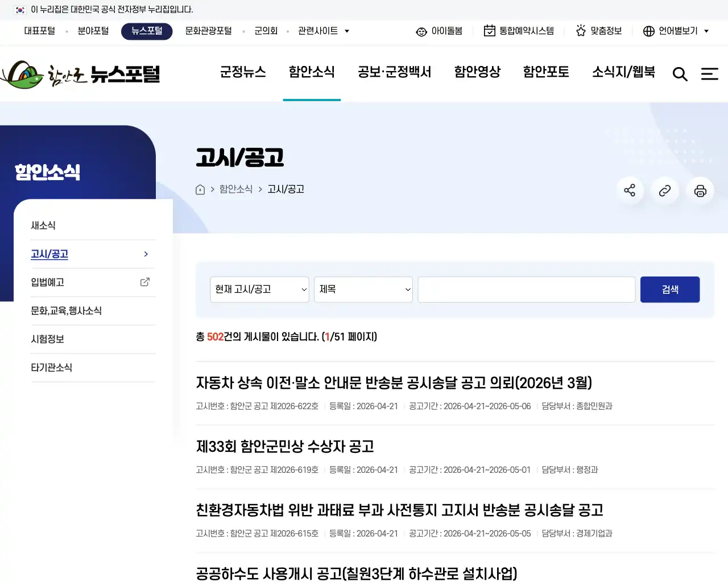Click the 언어별보기 globe icon
Screen dimensions: 728x582
pos(649,31)
